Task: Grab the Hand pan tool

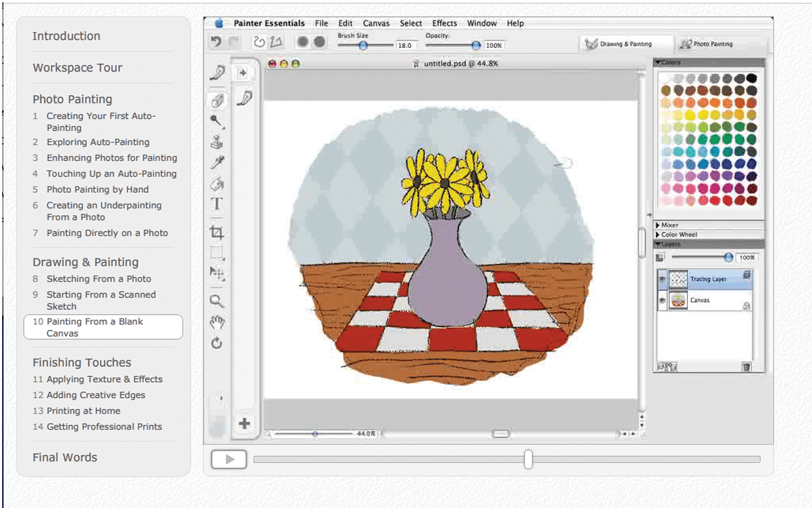Action: click(217, 321)
